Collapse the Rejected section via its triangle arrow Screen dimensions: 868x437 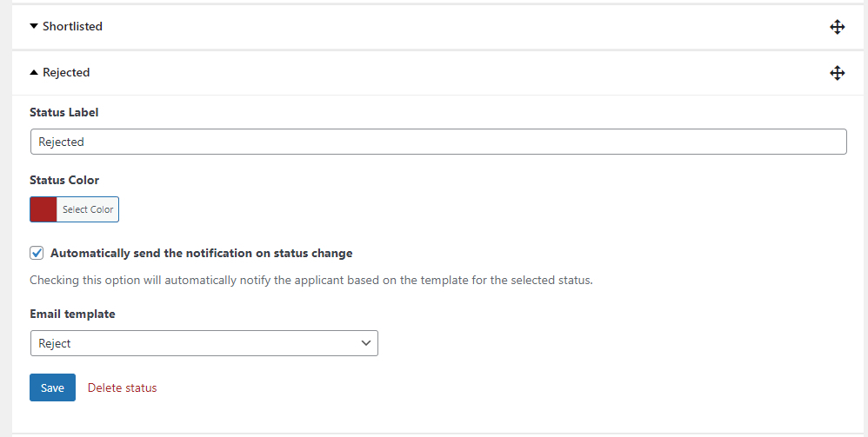[x=34, y=72]
